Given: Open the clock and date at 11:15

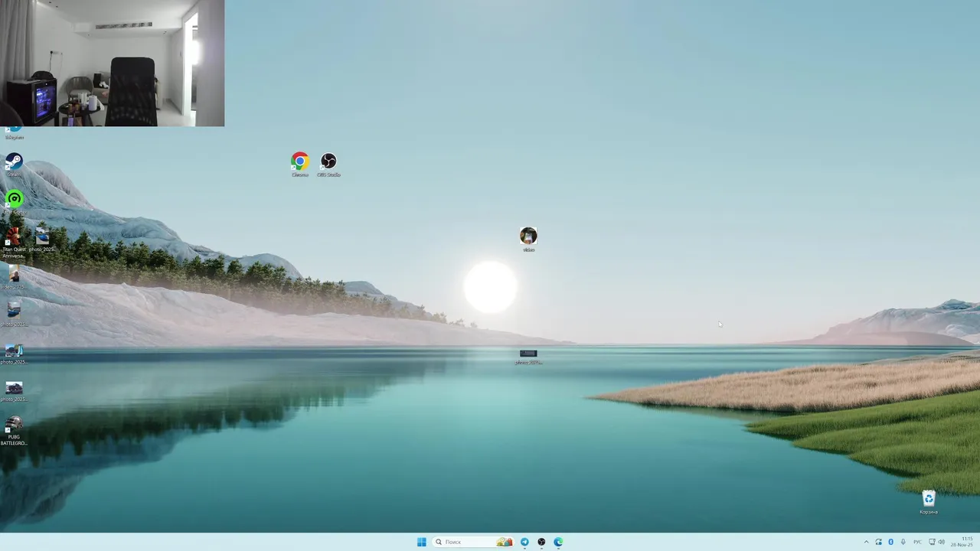Looking at the screenshot, I should click(x=963, y=542).
